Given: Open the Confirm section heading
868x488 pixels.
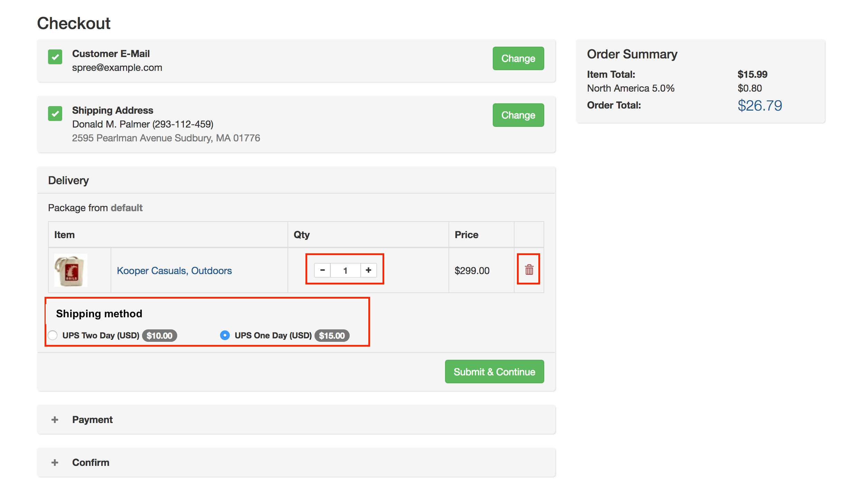Looking at the screenshot, I should [x=91, y=462].
